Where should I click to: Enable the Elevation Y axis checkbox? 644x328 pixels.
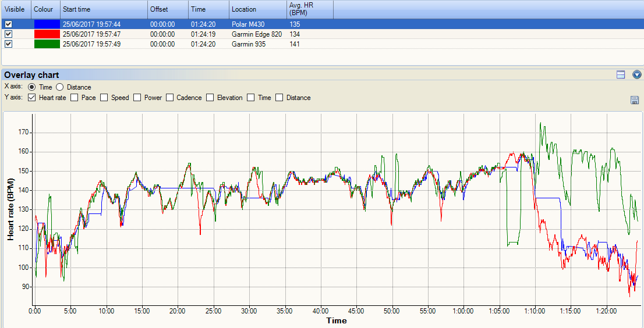(x=210, y=98)
